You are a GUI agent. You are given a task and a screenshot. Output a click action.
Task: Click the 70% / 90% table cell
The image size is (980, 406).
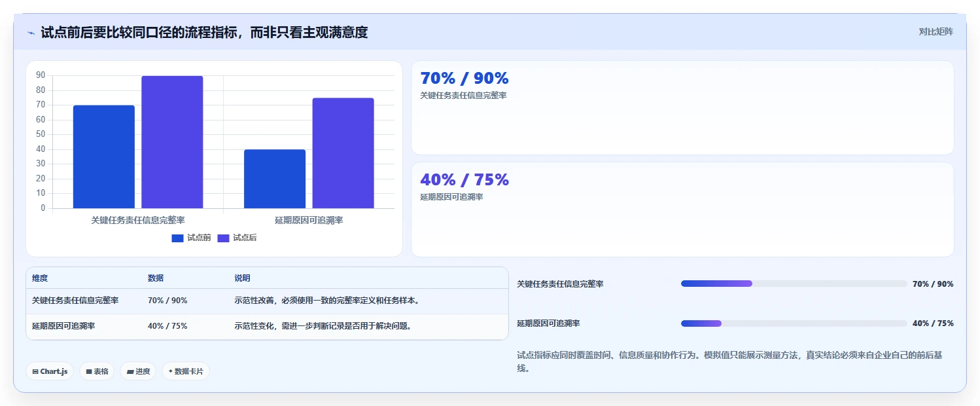tap(167, 301)
